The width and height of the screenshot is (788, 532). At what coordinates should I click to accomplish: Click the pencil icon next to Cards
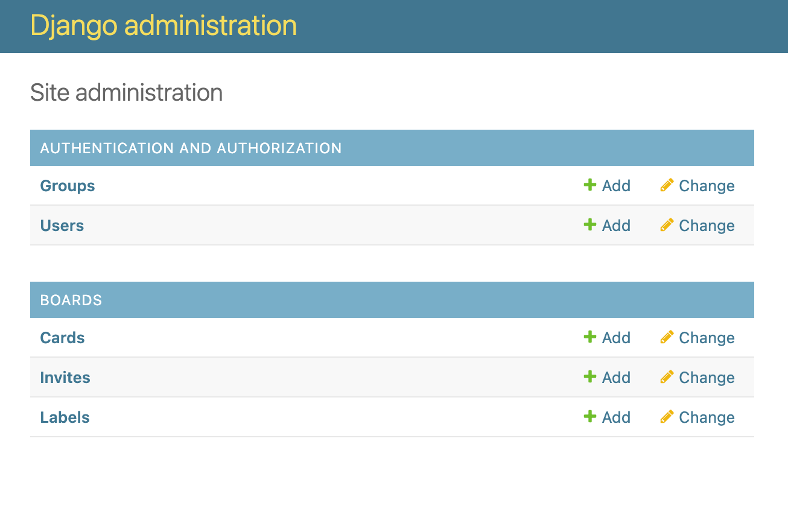tap(666, 337)
